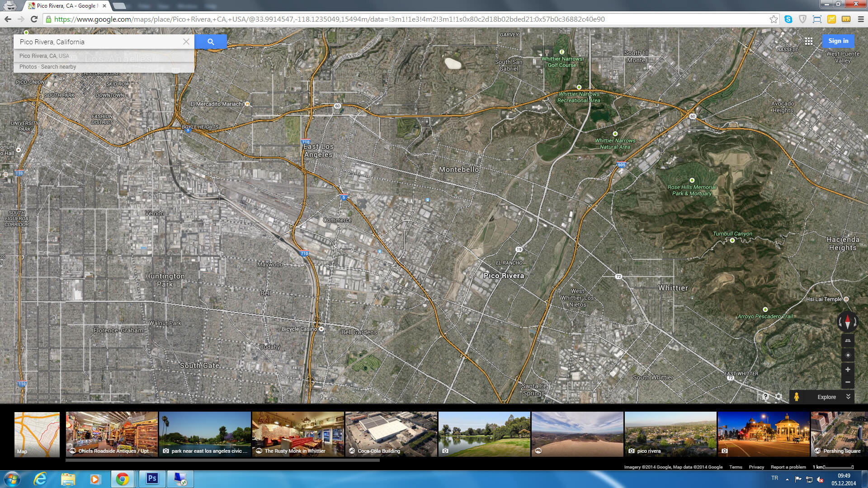Open the Google apps grid
868x488 pixels.
pyautogui.click(x=808, y=41)
